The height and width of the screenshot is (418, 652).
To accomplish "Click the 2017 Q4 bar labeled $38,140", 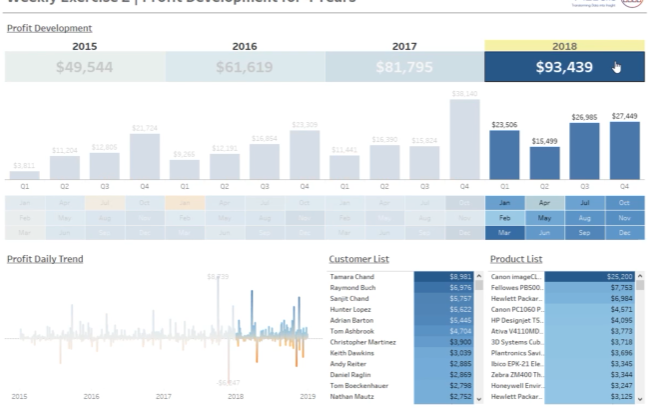I will pos(464,140).
